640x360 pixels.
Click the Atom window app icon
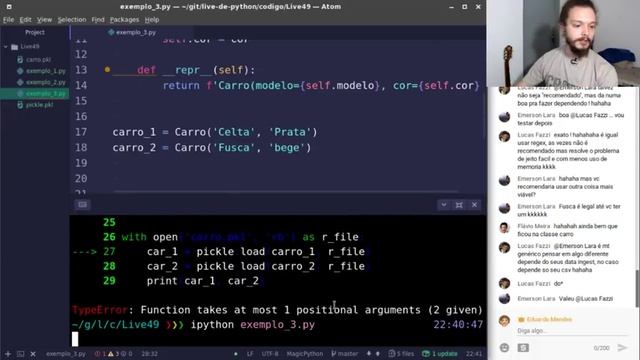9,7
